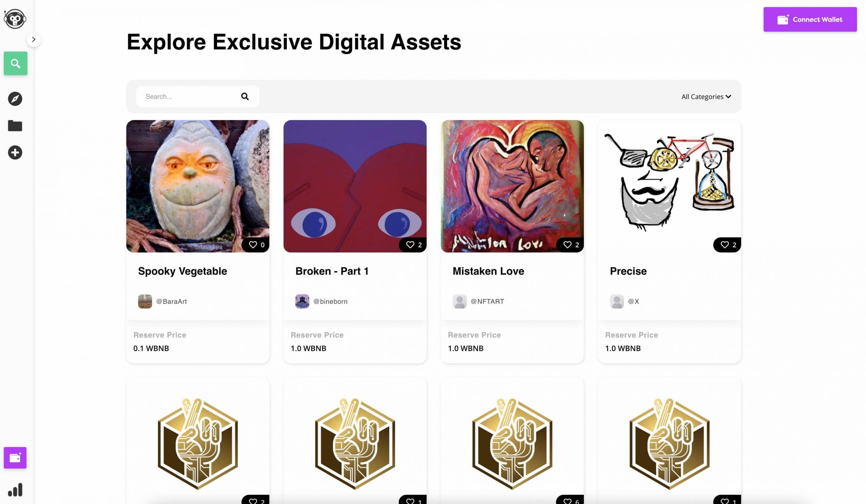Click the monkey logo in the sidebar
This screenshot has width=866, height=504.
(x=15, y=19)
